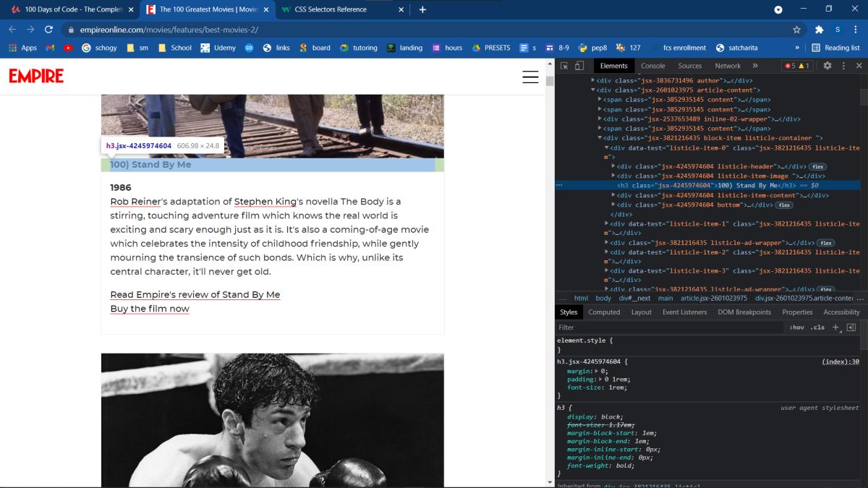
Task: Open the YouTube bookmark icon
Action: point(68,48)
